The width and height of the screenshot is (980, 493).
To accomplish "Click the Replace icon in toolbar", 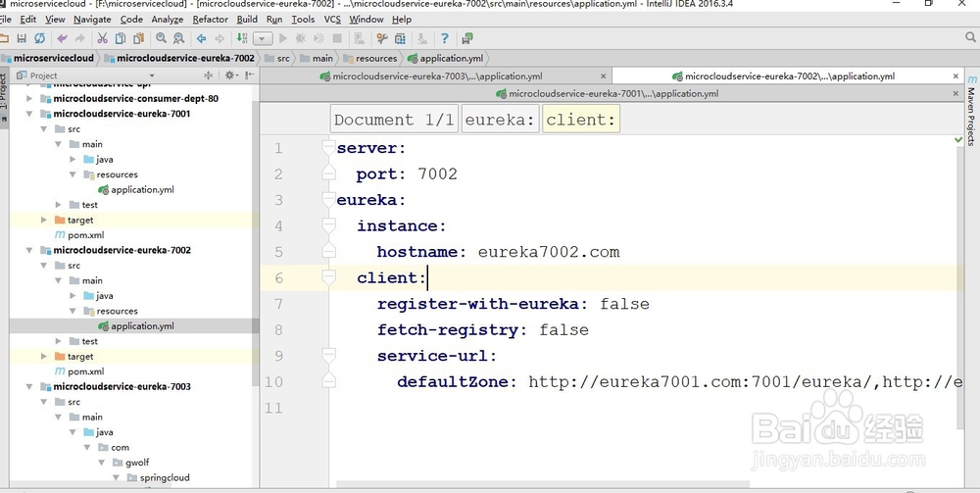I will tap(178, 39).
